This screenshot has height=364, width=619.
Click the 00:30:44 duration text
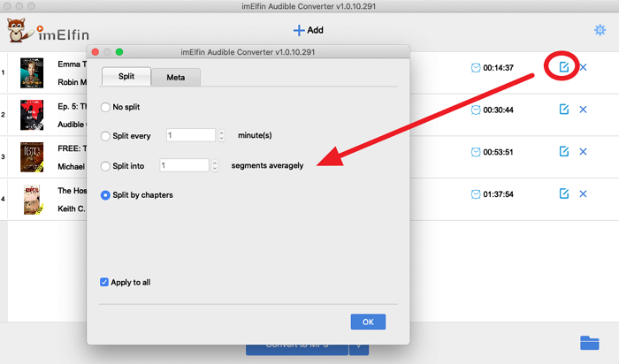(x=498, y=110)
